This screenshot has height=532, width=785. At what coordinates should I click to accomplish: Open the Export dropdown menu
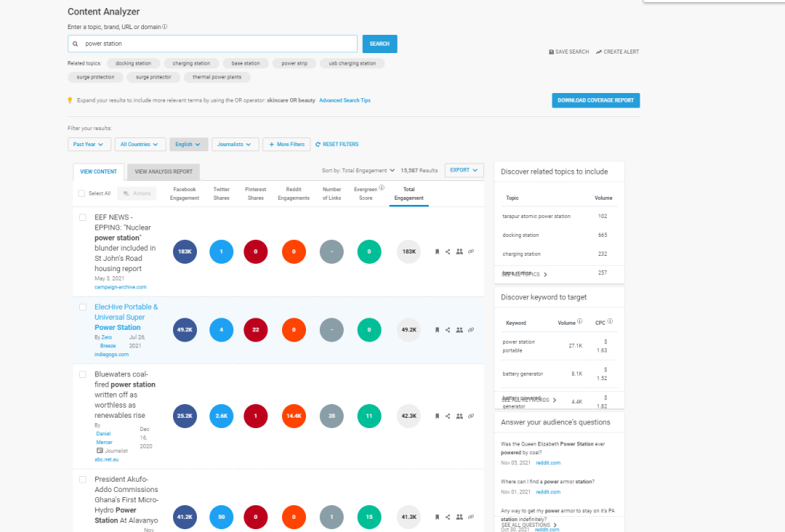point(464,170)
